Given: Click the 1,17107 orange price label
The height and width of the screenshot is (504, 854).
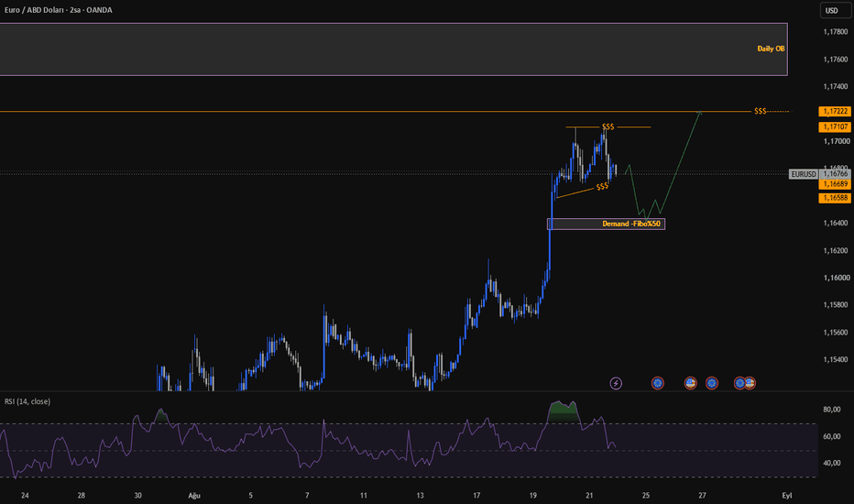Looking at the screenshot, I should (x=835, y=127).
